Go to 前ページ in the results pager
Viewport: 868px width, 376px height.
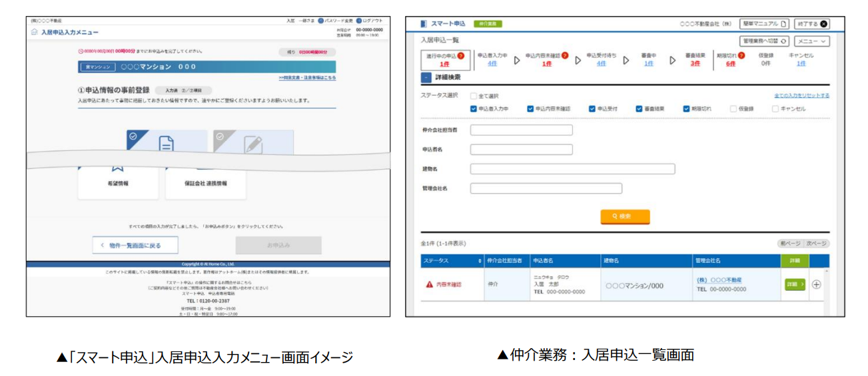pos(790,244)
